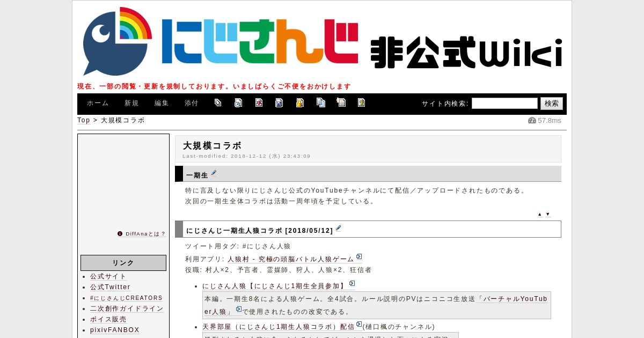This screenshot has width=644, height=338.
Task: Jump down using the small down arrow
Action: pos(548,214)
